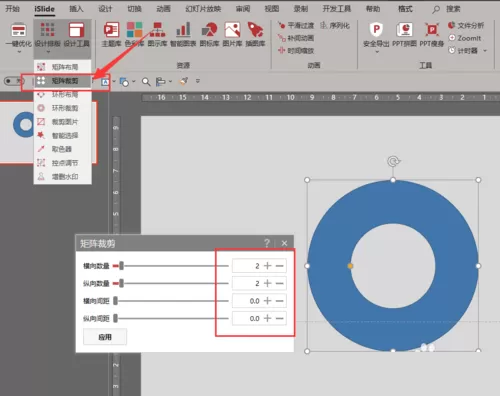
Task: Choose 环形布局 in the design menu
Action: (63, 95)
